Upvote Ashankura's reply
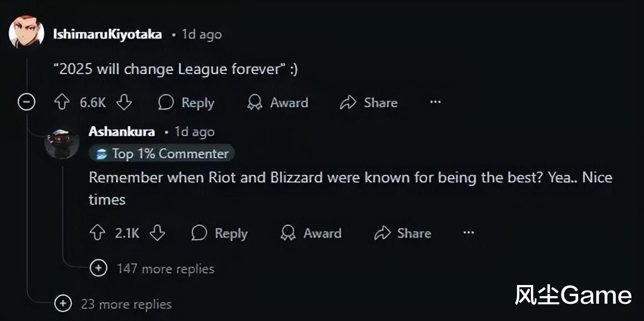This screenshot has height=321, width=644. pyautogui.click(x=97, y=233)
